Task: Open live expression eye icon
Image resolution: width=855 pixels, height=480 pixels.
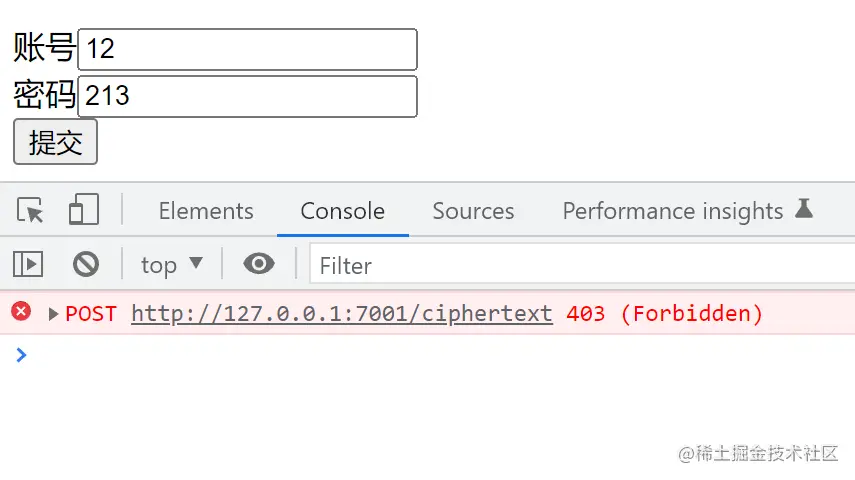Action: 259,264
